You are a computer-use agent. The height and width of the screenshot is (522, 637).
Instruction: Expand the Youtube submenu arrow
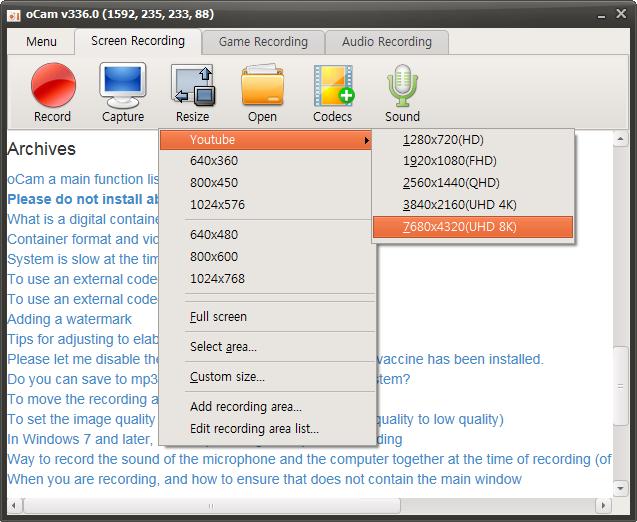tap(366, 141)
